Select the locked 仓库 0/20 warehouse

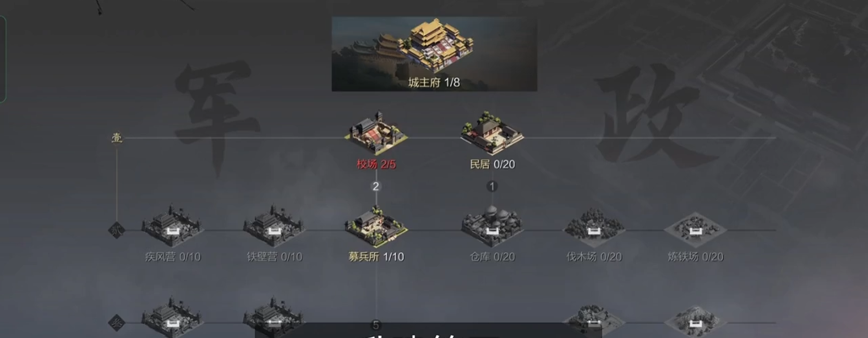pyautogui.click(x=492, y=227)
